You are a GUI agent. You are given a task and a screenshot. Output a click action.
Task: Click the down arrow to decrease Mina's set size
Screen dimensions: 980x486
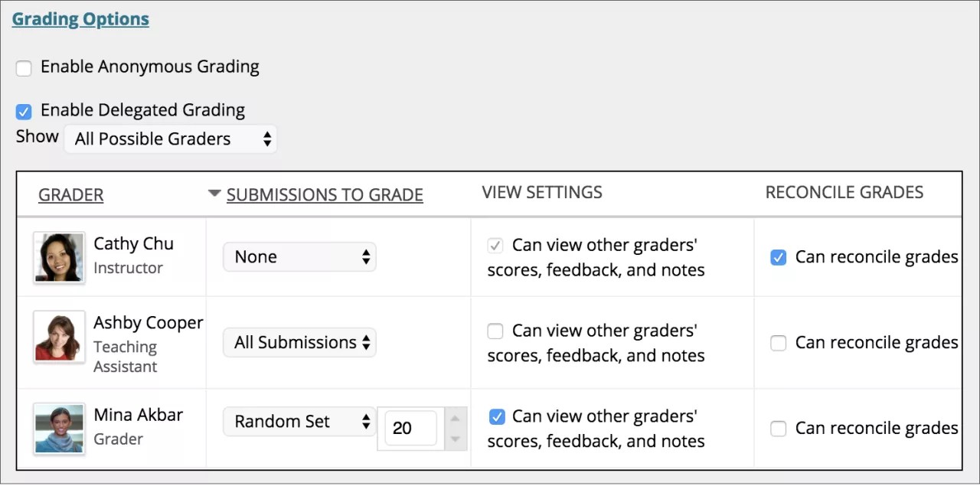456,439
